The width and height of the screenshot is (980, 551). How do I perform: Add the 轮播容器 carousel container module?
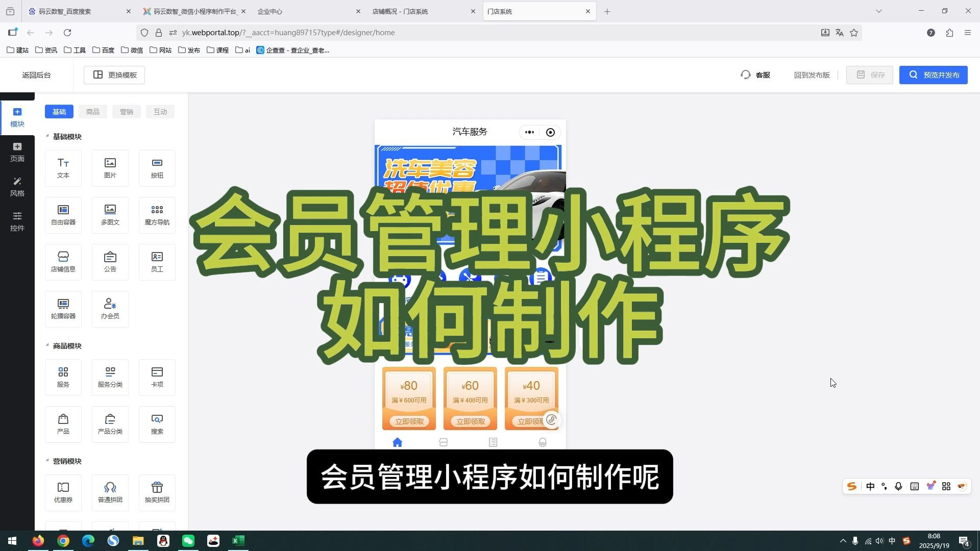click(x=63, y=309)
